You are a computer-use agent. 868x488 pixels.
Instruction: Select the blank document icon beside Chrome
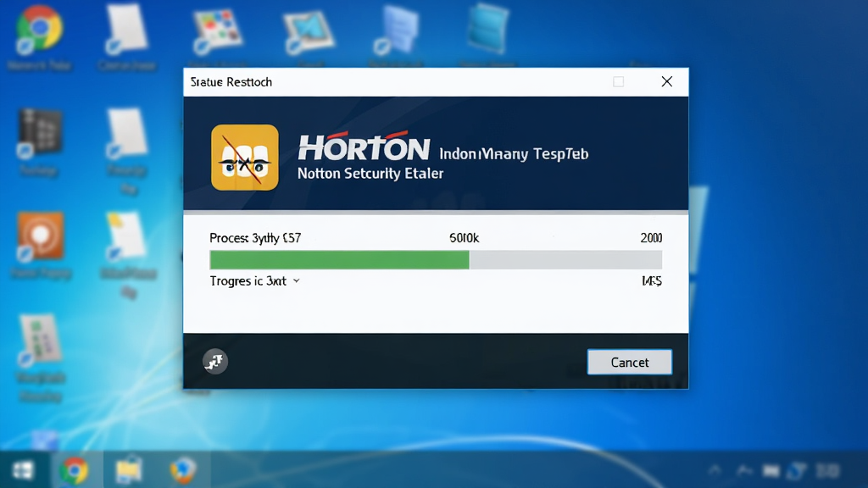[x=127, y=29]
